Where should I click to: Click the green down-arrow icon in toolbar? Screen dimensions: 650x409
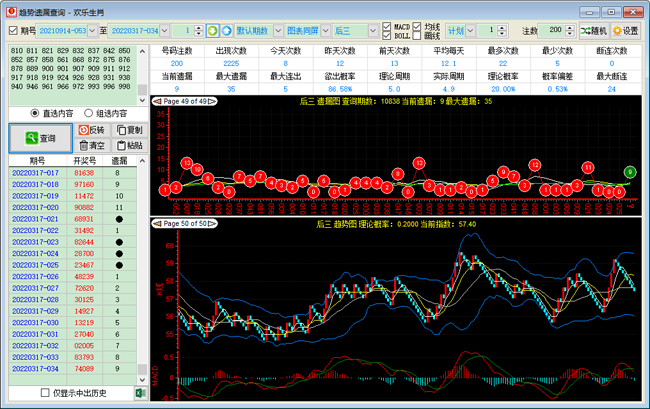click(x=213, y=31)
